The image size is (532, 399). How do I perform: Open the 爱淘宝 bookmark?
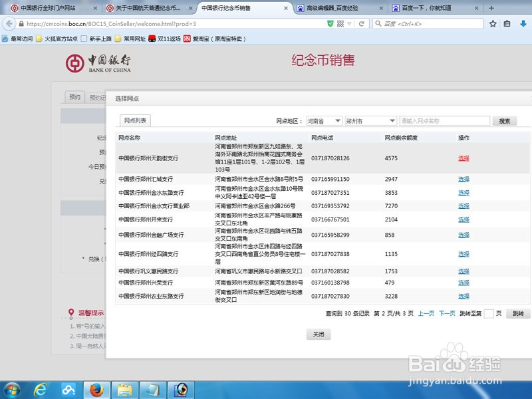pos(215,39)
